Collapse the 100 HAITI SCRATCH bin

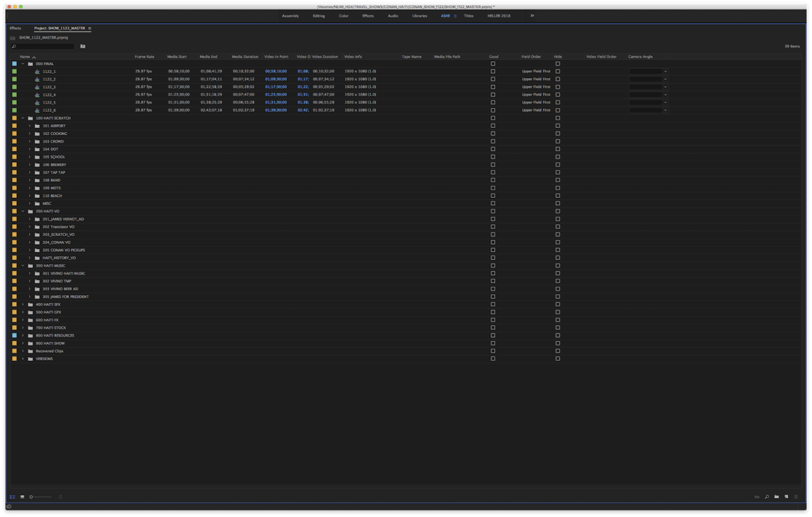point(23,118)
